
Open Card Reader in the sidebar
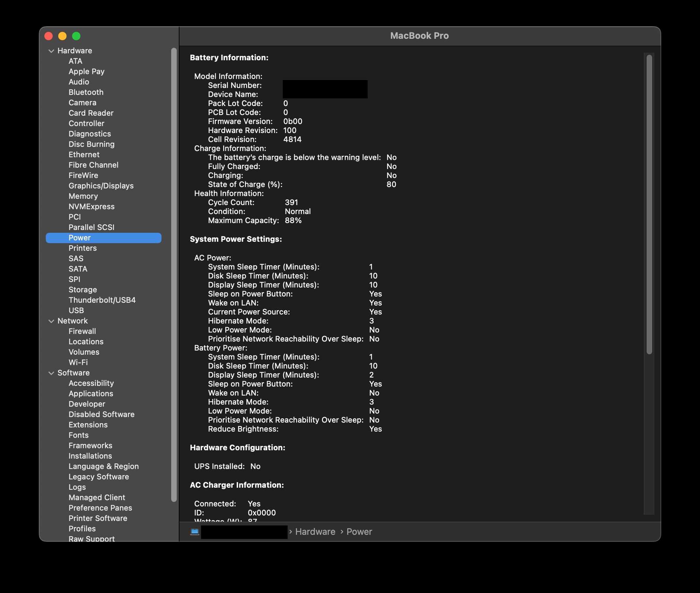click(91, 113)
